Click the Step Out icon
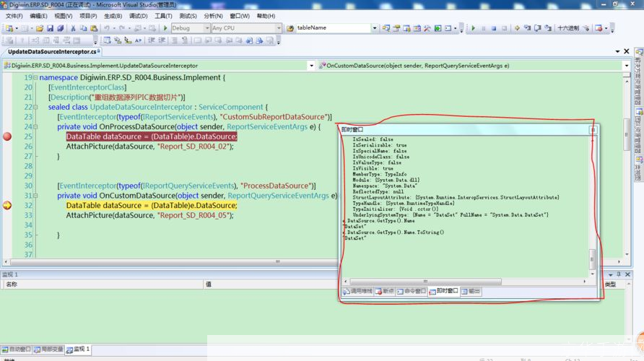This screenshot has width=644, height=361. pos(548,28)
